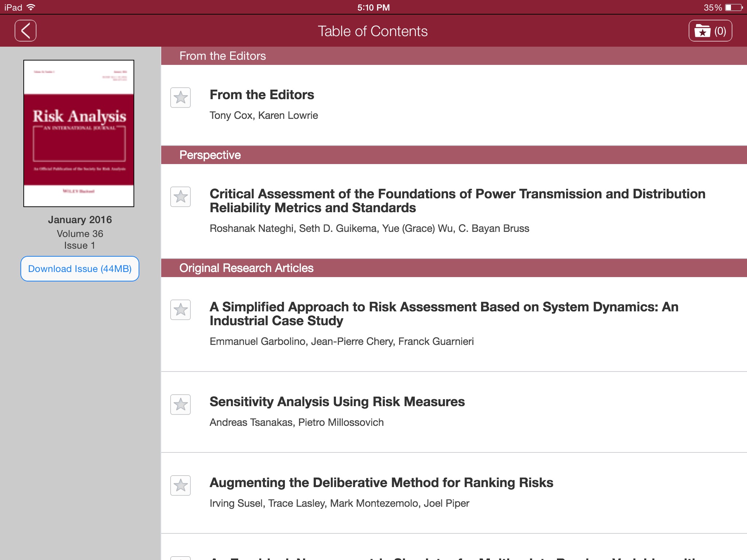
Task: Tap the battery indicator in status bar
Action: pyautogui.click(x=734, y=7)
